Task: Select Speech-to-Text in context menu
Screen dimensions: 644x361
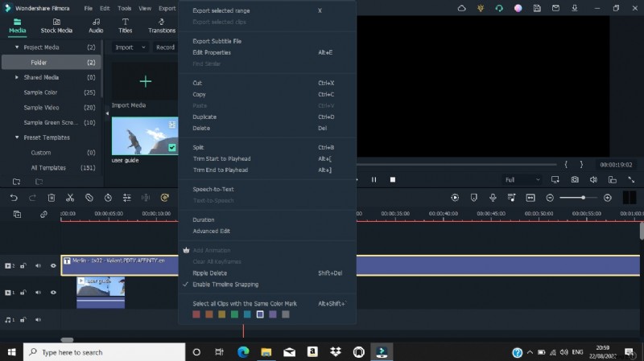Action: (213, 189)
